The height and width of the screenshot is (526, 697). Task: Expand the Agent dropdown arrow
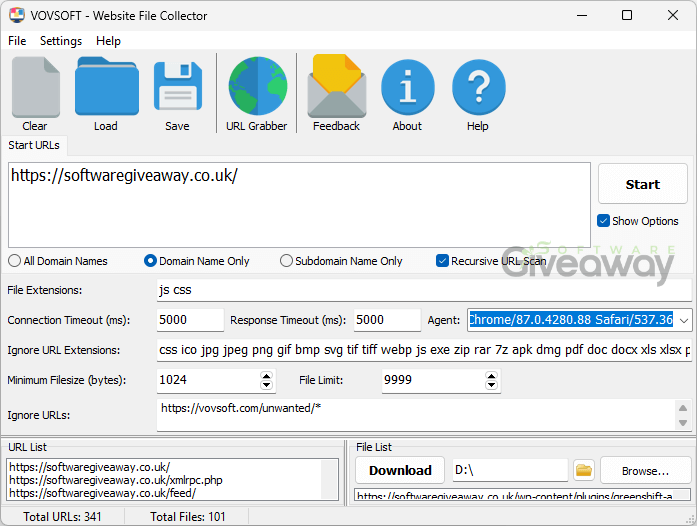684,320
